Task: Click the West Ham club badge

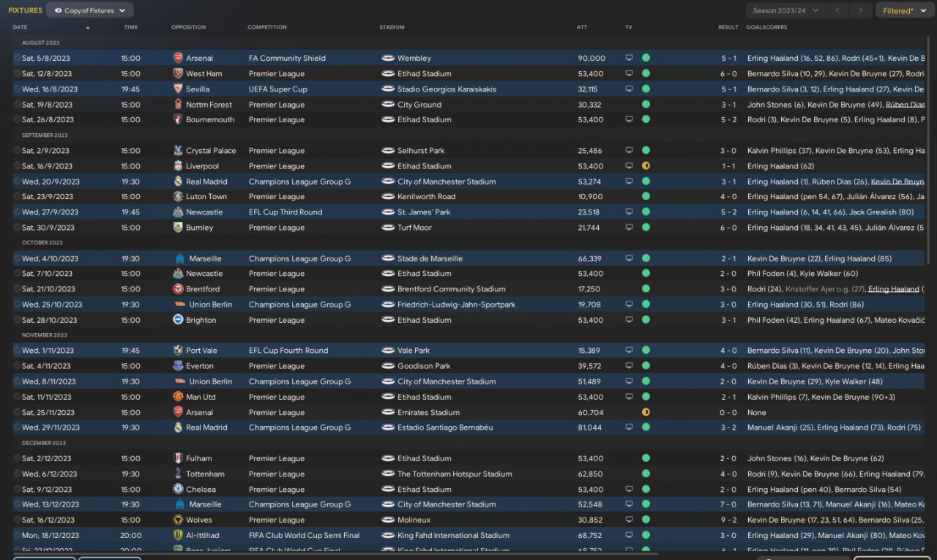Action: coord(178,73)
